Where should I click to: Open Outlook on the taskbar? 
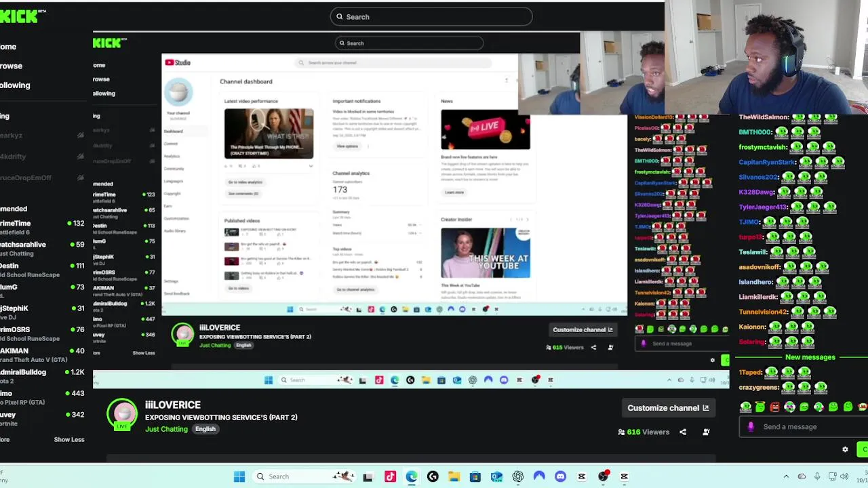pos(496,476)
